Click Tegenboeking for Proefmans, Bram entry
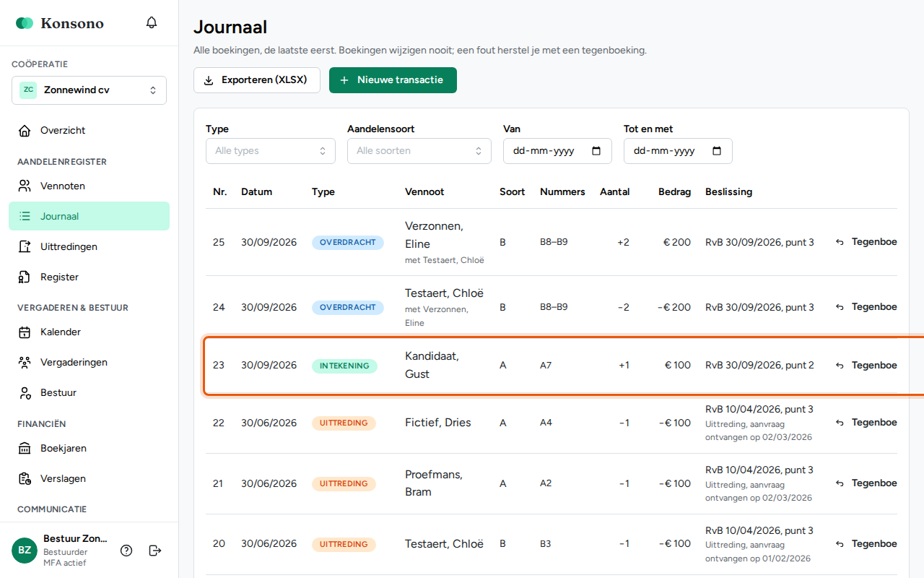This screenshot has height=578, width=924. pyautogui.click(x=866, y=483)
